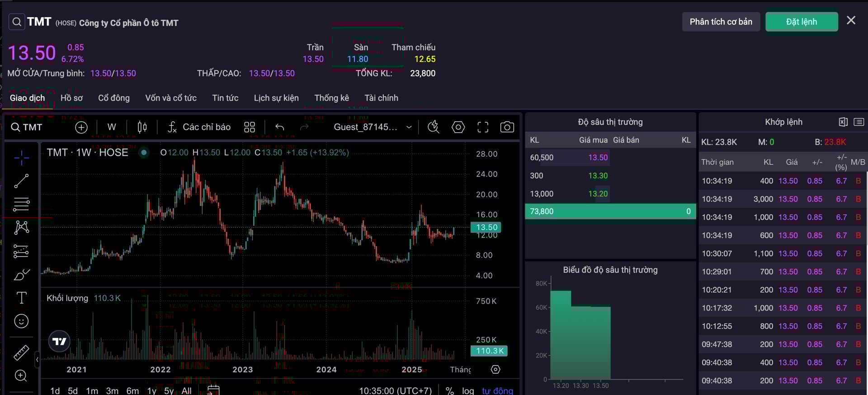Pick the ruler measure tool
The width and height of the screenshot is (868, 395).
coord(21,352)
